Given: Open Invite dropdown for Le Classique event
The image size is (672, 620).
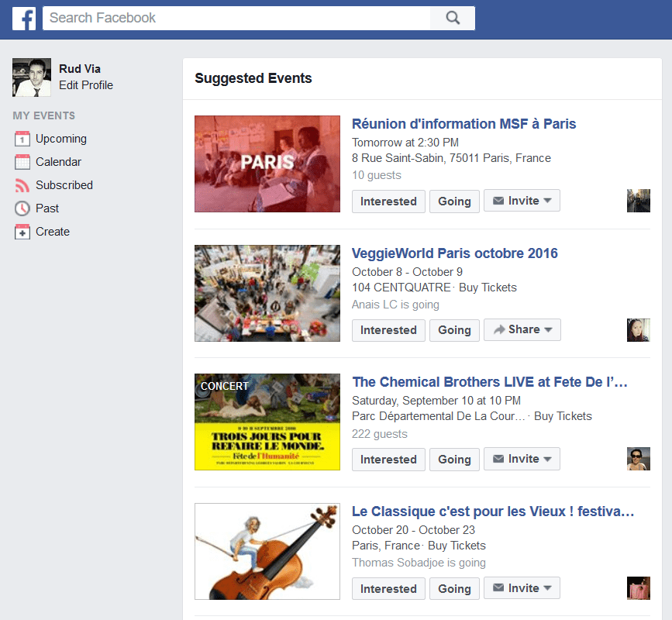Looking at the screenshot, I should pos(522,588).
